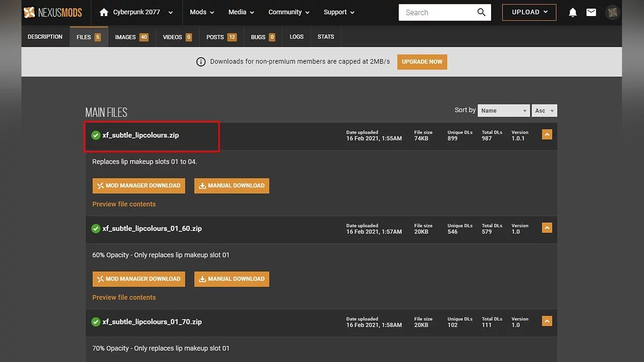
Task: Click Manual Download for xf_subtle_lipcolours.zip
Action: click(232, 186)
